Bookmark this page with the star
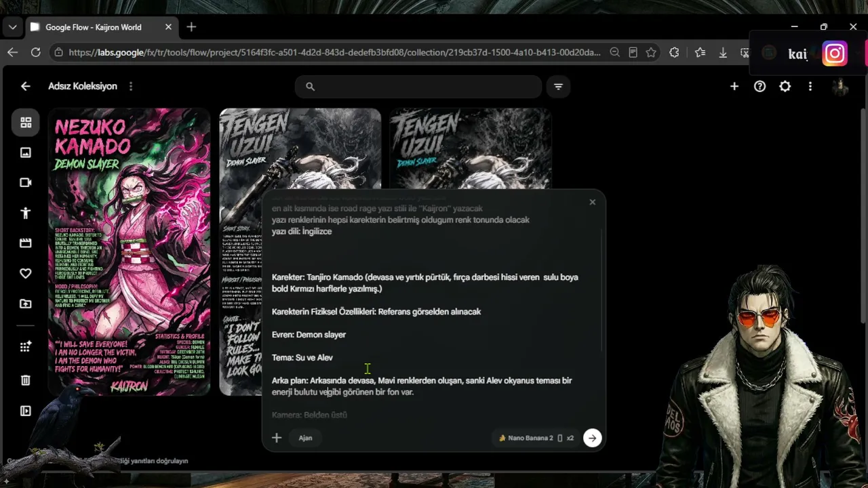Image resolution: width=868 pixels, height=488 pixels. 651,52
